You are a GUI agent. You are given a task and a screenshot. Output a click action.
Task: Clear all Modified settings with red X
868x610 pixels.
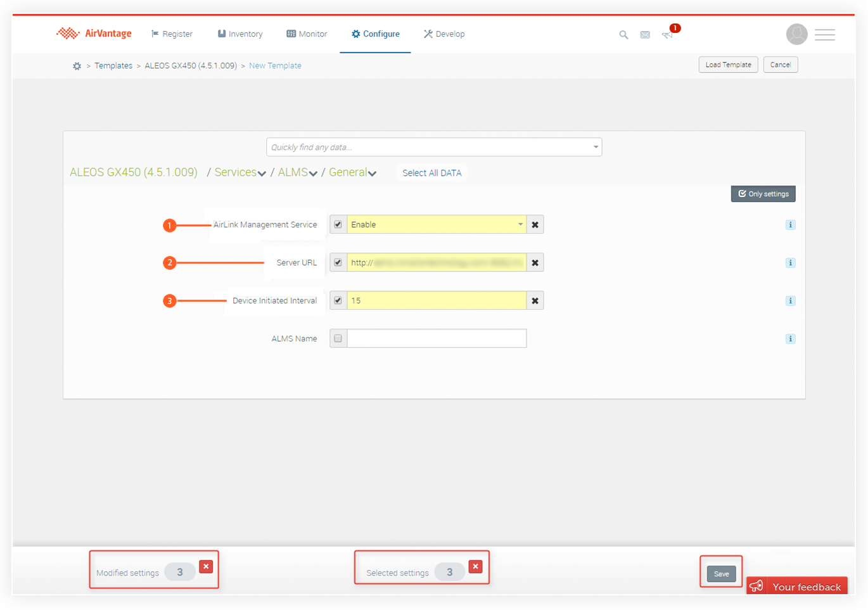[x=206, y=566]
